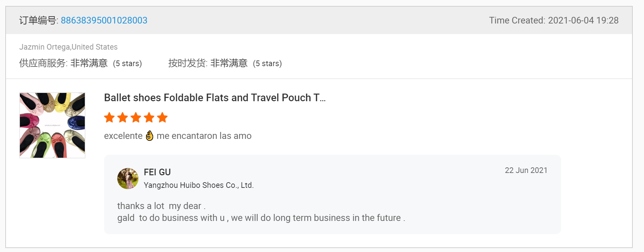The width and height of the screenshot is (644, 252).
Task: Click the Time Created timestamp
Action: click(x=554, y=21)
